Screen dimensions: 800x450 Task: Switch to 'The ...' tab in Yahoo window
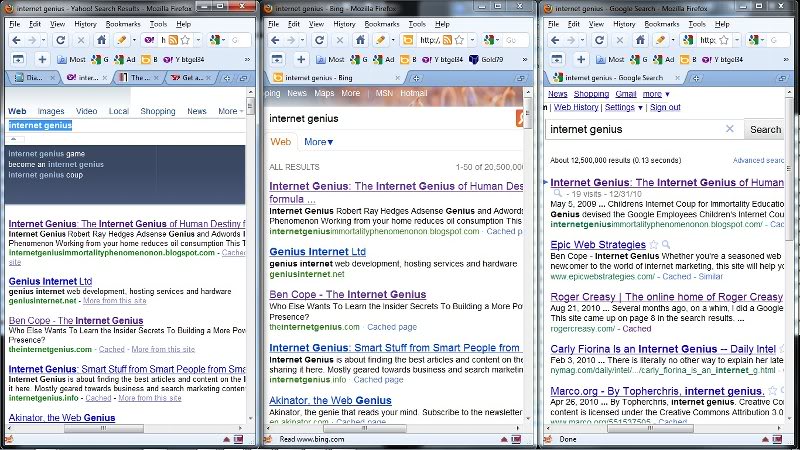tap(137, 78)
